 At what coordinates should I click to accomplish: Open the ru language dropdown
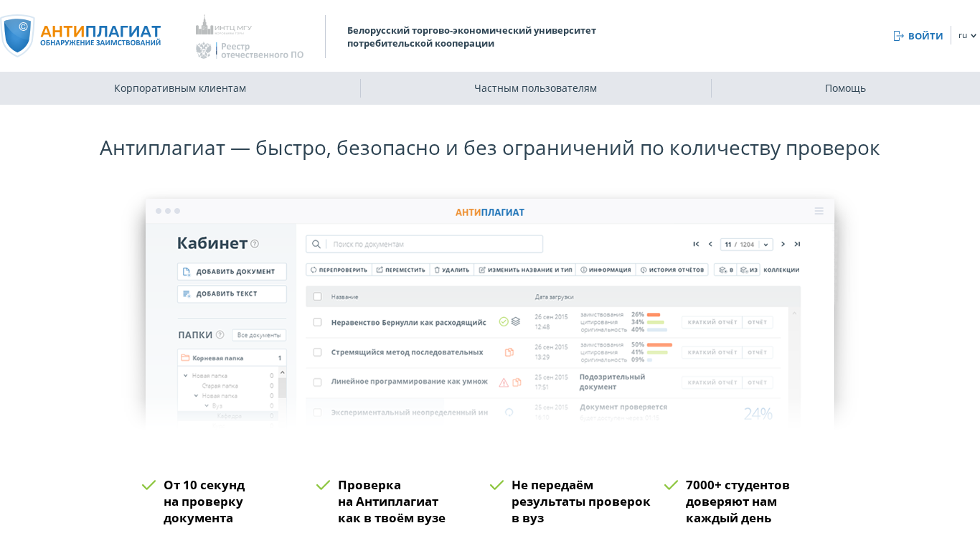tap(967, 35)
